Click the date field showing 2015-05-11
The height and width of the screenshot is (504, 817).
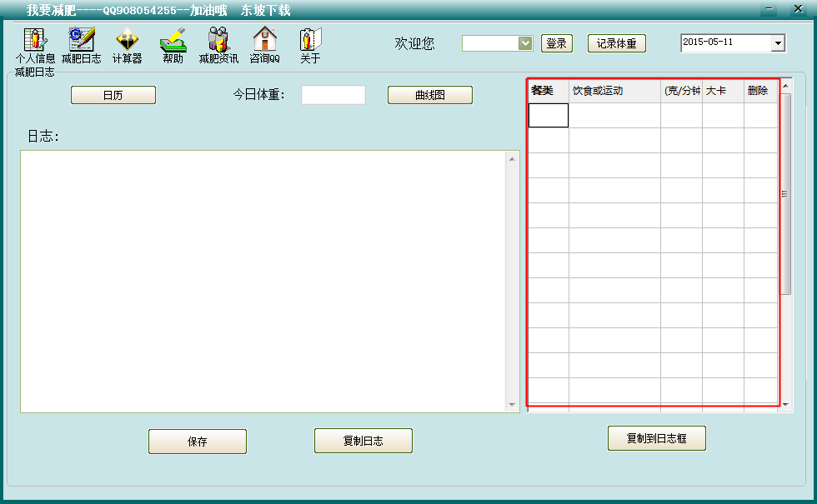pyautogui.click(x=726, y=43)
